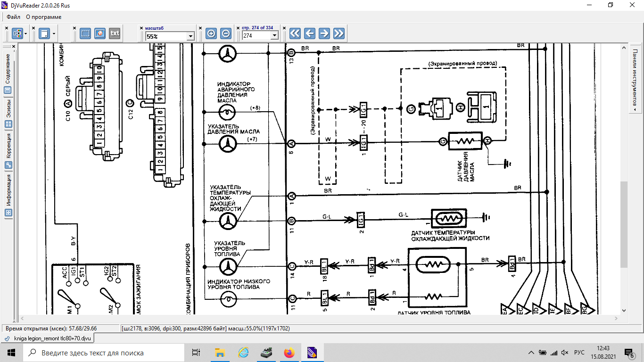The image size is (644, 362).
Task: Click the page layout icon
Action: (44, 33)
